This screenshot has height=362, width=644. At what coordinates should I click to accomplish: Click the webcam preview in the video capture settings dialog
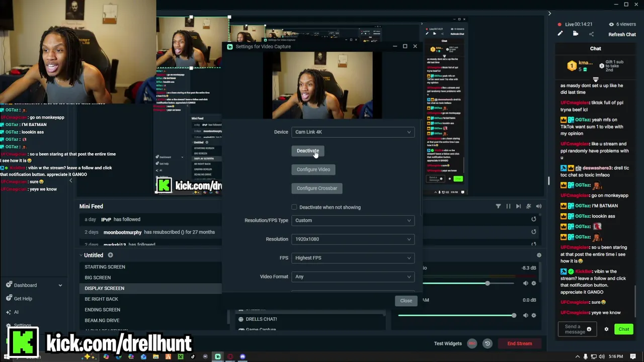323,85
